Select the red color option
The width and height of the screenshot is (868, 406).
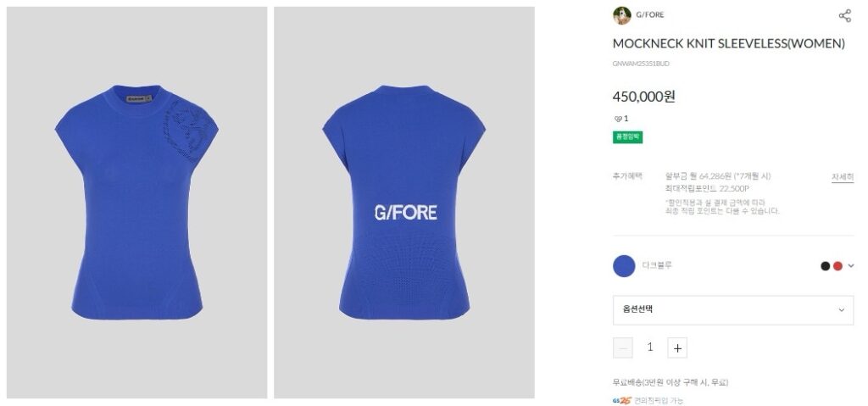(837, 266)
